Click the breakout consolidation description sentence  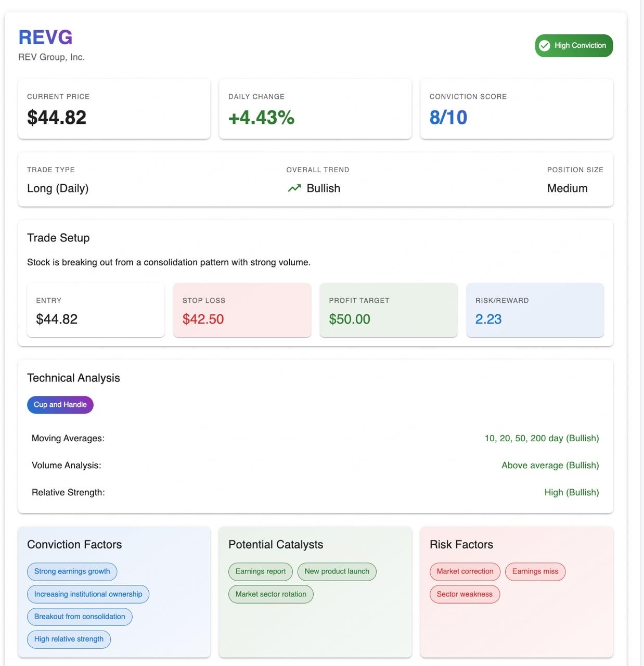(169, 262)
